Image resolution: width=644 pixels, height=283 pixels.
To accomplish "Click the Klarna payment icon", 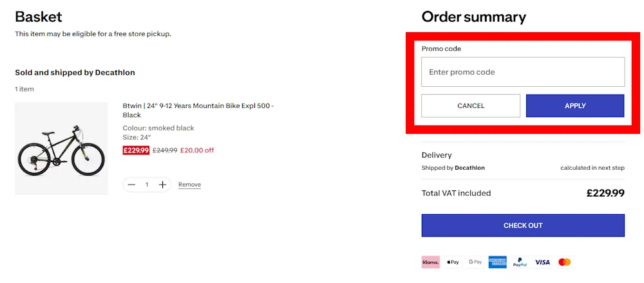I will (430, 262).
